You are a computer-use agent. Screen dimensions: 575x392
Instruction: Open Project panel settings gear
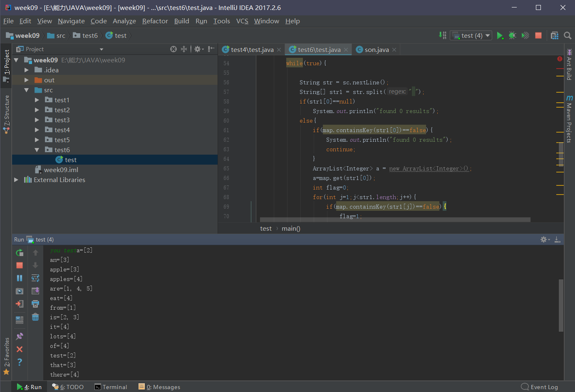click(x=199, y=49)
